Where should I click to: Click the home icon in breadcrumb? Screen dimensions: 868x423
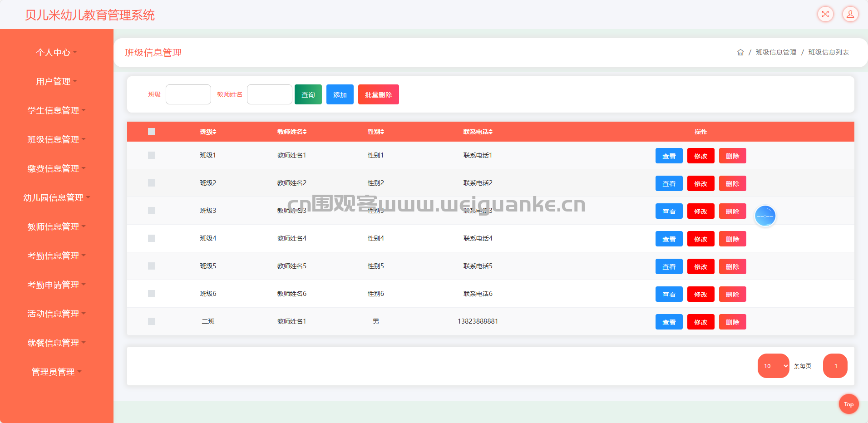pos(740,52)
